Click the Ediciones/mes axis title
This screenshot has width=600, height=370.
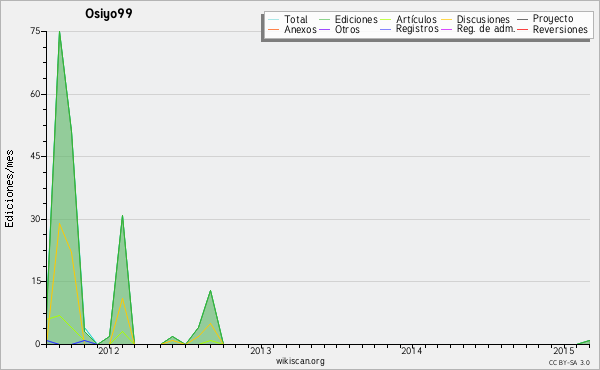point(9,189)
